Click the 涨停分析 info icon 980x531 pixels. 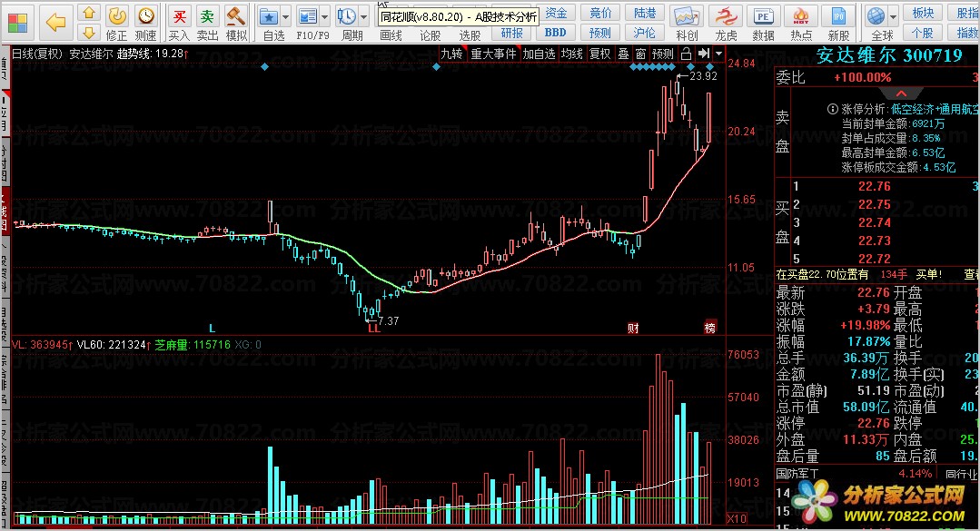833,109
